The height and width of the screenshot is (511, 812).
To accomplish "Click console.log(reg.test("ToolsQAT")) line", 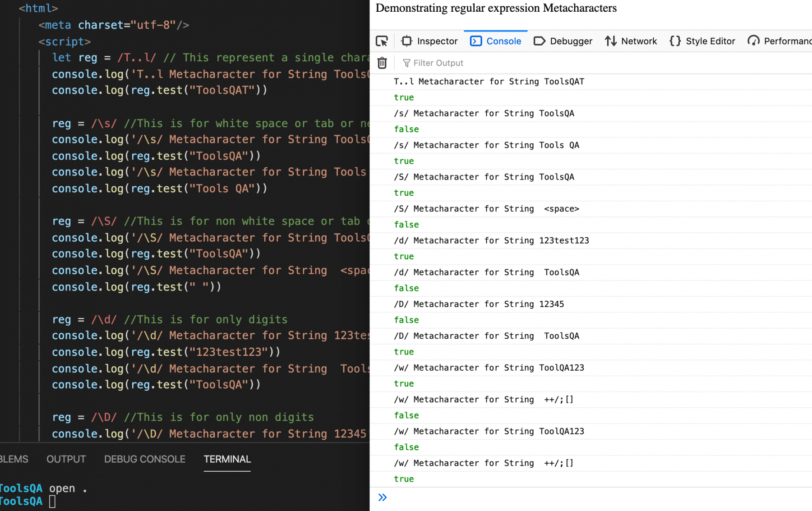I will (x=159, y=90).
